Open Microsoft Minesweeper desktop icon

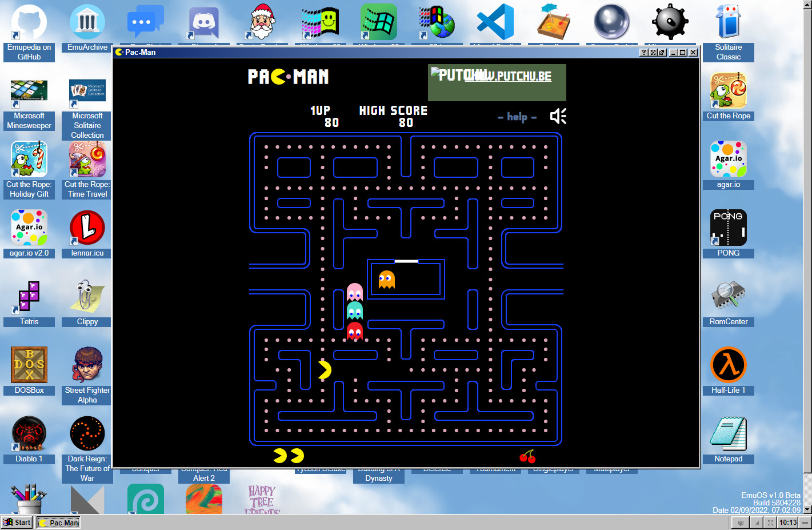pos(29,105)
